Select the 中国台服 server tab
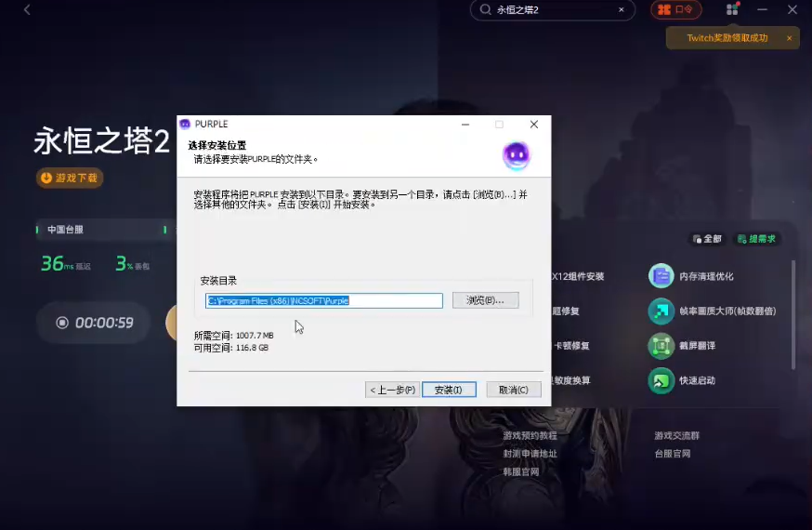Image resolution: width=812 pixels, height=530 pixels. point(65,229)
